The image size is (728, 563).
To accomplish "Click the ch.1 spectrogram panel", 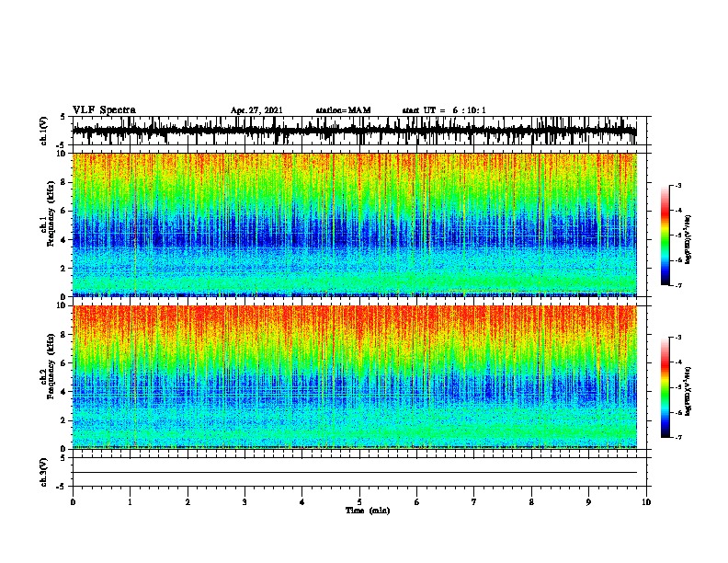I will [355, 224].
